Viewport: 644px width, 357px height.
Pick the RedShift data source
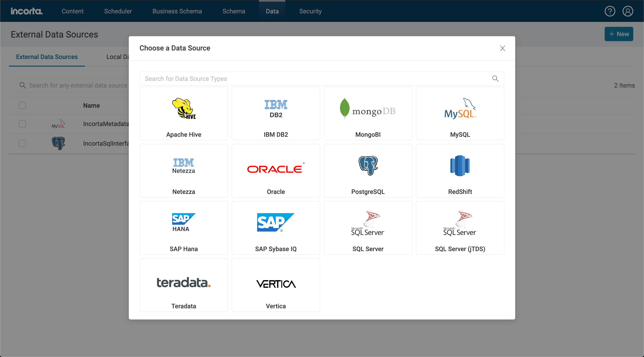pyautogui.click(x=460, y=171)
